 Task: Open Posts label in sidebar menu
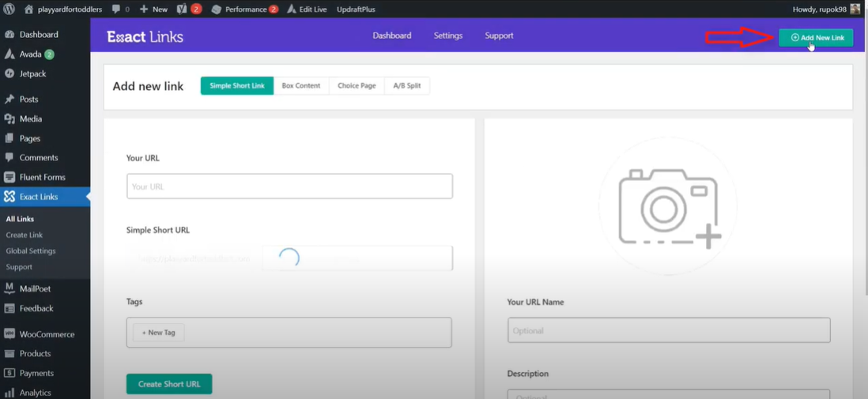coord(28,100)
